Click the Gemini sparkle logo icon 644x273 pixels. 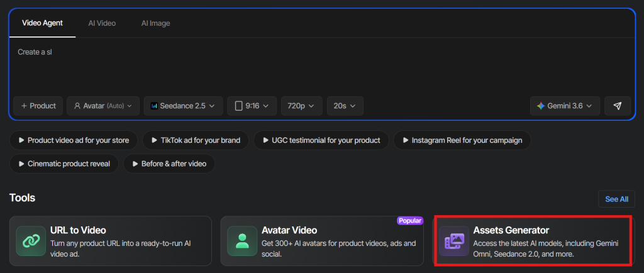[540, 106]
